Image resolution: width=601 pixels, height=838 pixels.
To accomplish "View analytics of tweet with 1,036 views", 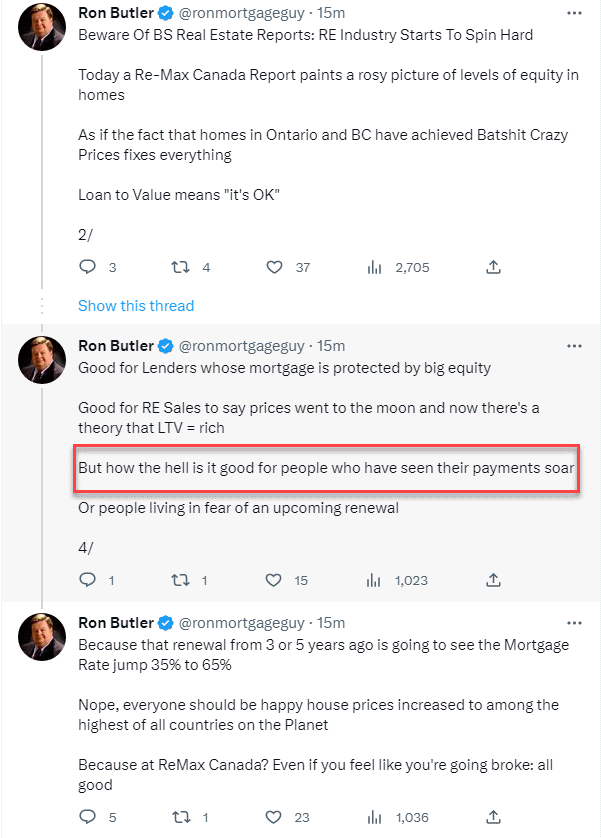I will pos(376,817).
